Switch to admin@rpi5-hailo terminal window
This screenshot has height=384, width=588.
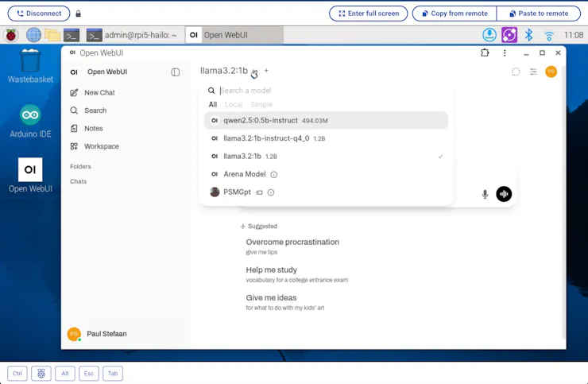[132, 35]
